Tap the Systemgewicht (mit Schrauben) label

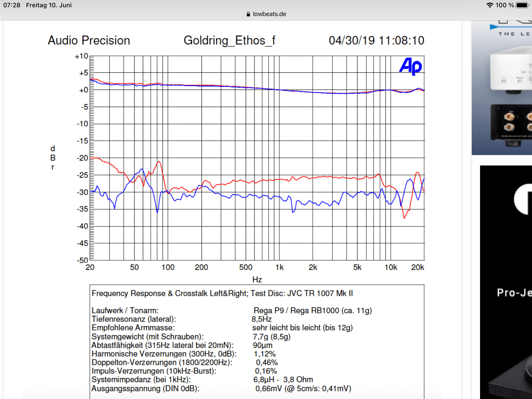pyautogui.click(x=148, y=337)
